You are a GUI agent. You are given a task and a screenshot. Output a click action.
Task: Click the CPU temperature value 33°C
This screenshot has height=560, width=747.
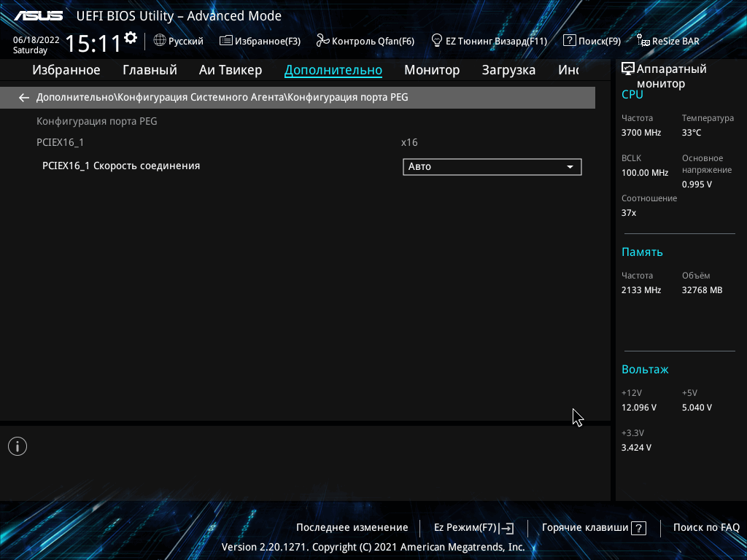tap(692, 133)
